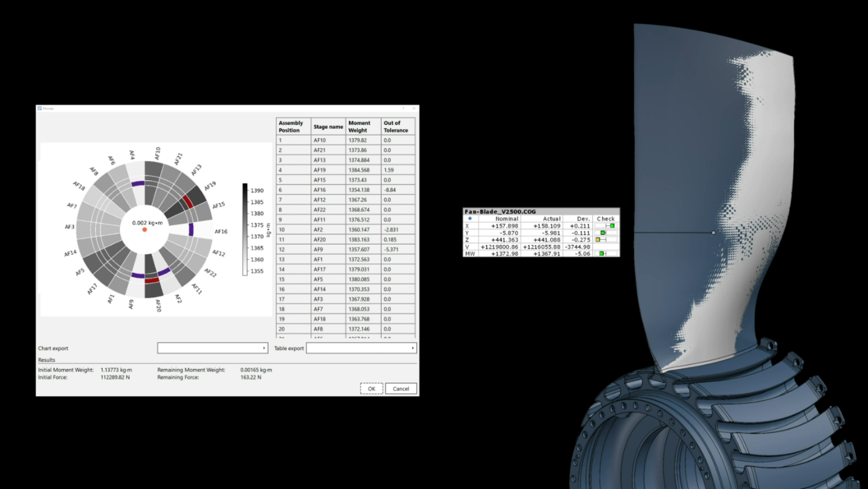Click the dialog's title bar app icon
Image resolution: width=868 pixels, height=489 pixels.
coord(40,108)
